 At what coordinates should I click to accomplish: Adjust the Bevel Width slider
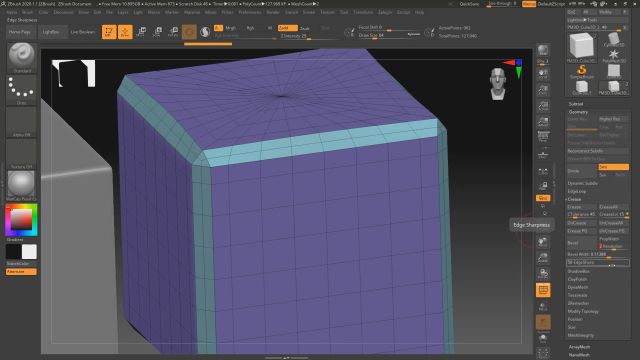pyautogui.click(x=598, y=255)
